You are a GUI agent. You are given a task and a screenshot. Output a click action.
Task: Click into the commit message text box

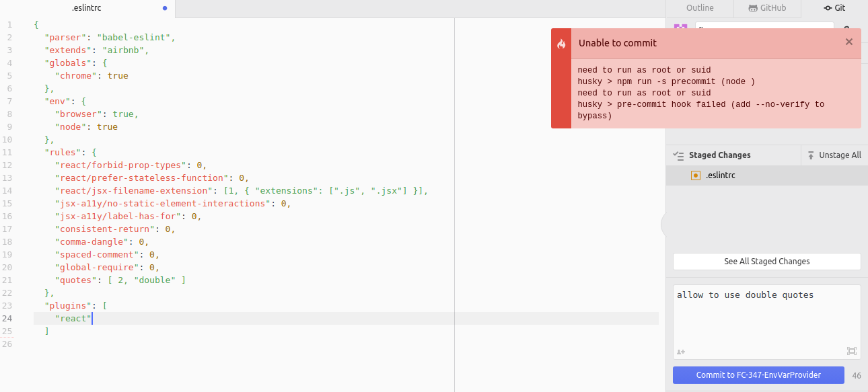point(767,321)
